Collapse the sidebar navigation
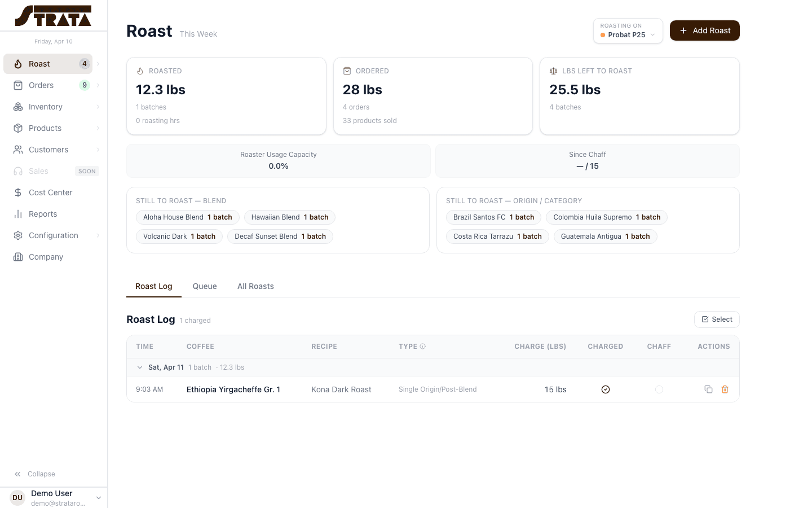This screenshot has height=508, width=812. tap(35, 474)
